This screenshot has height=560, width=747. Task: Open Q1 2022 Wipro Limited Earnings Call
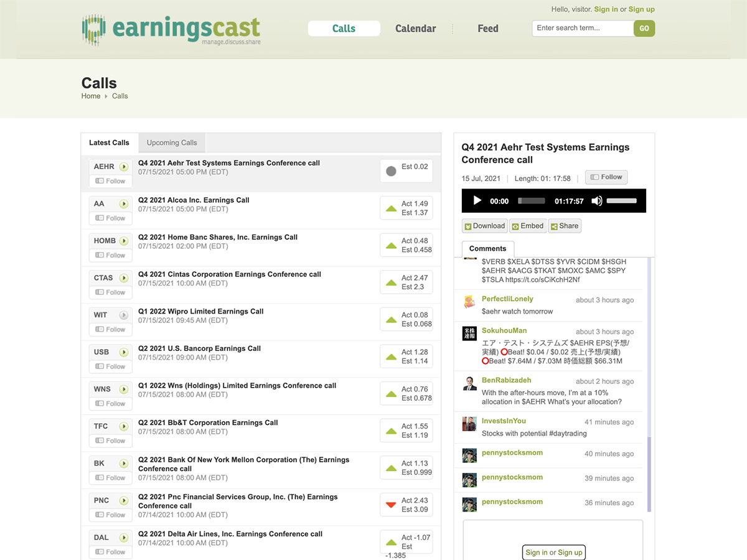(201, 312)
